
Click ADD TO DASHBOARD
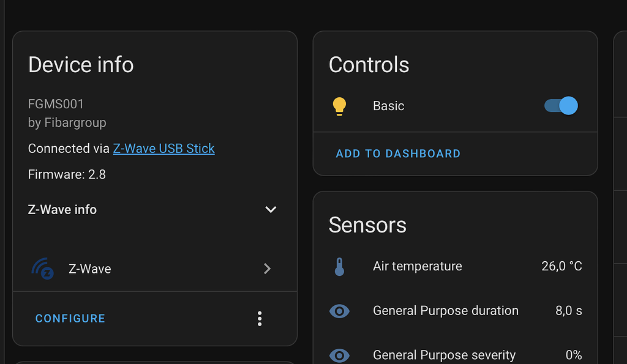(398, 154)
